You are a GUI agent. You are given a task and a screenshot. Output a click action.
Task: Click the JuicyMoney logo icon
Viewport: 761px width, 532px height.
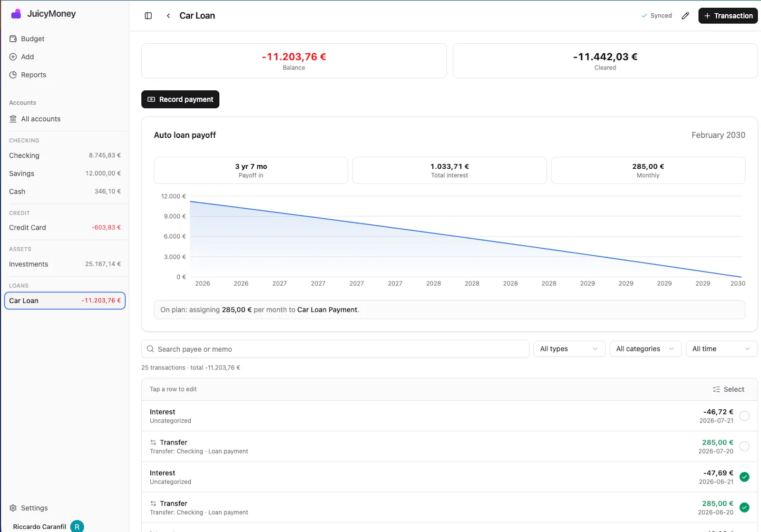point(16,14)
